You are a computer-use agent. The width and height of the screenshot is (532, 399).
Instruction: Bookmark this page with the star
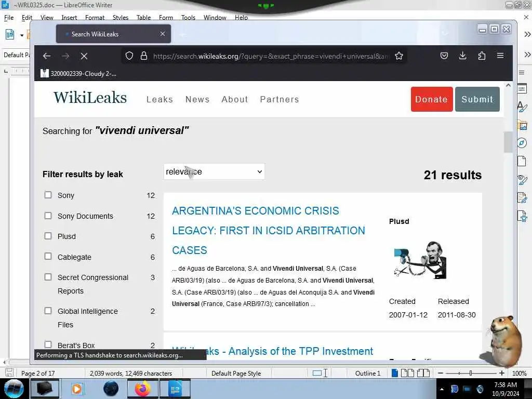(399, 56)
